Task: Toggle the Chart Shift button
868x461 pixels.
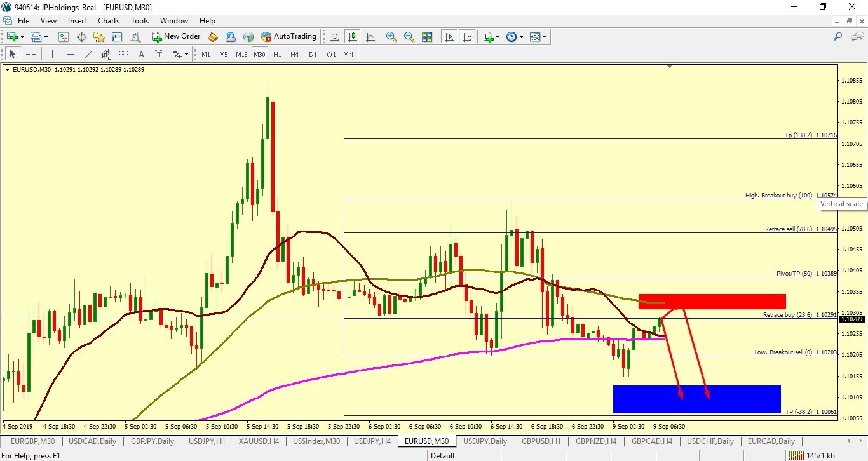Action: click(468, 37)
